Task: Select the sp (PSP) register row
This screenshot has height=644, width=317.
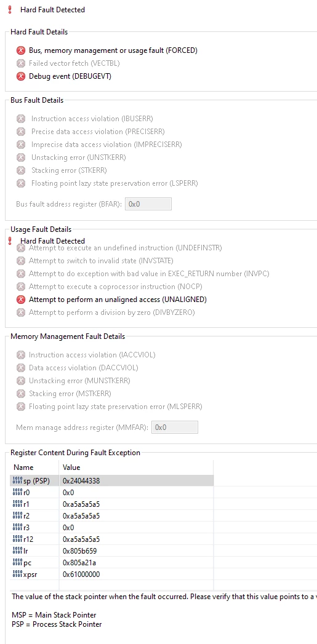Action: pyautogui.click(x=111, y=480)
